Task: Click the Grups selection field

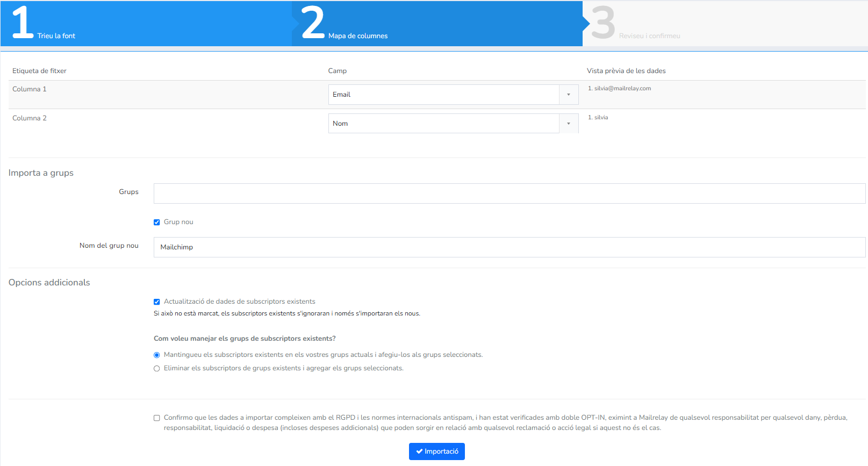Action: tap(510, 193)
